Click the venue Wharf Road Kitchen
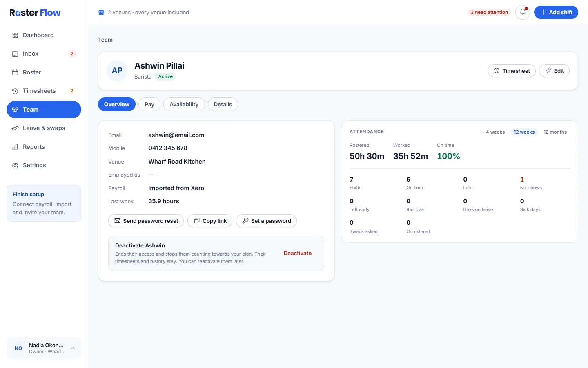Viewport: 588px width, 368px height. [x=177, y=162]
